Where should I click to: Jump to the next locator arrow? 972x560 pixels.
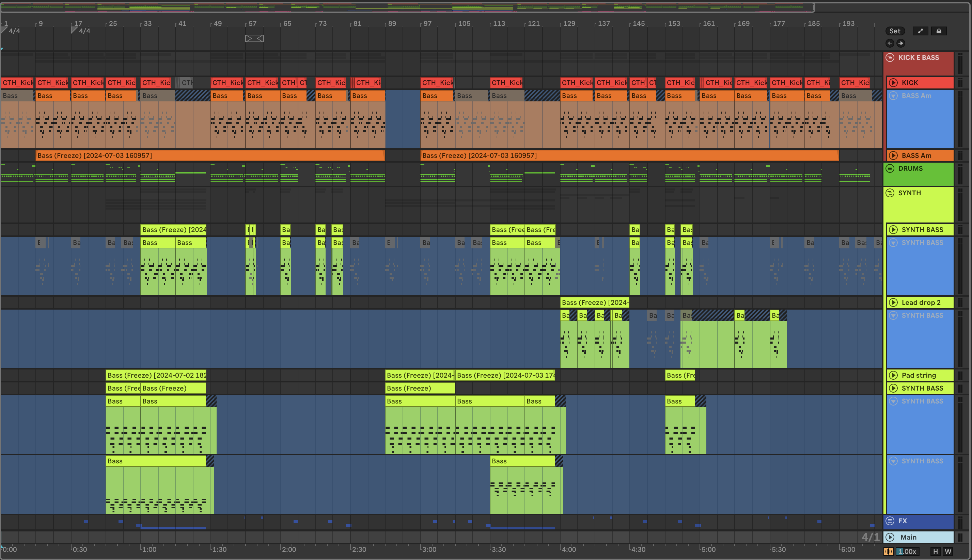point(900,43)
